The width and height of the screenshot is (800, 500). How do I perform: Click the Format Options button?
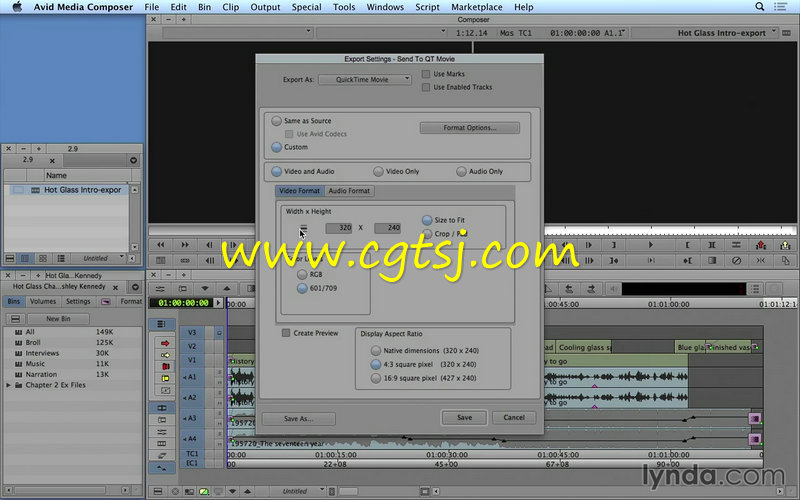[470, 128]
